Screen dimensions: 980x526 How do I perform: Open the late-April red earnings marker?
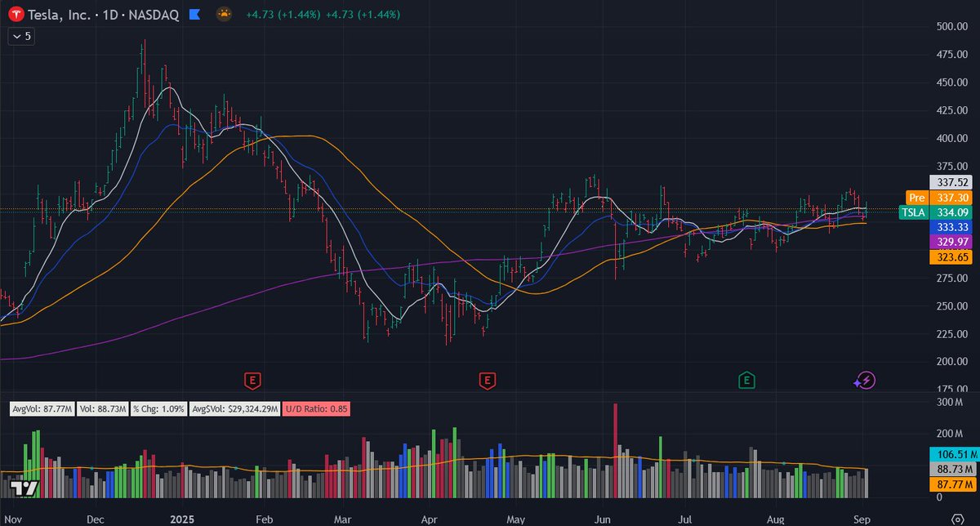click(x=488, y=380)
